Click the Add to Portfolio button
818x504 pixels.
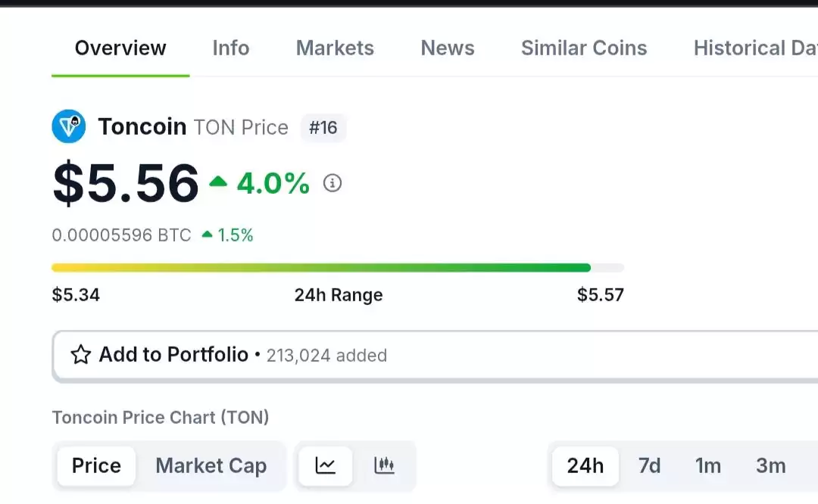pyautogui.click(x=435, y=356)
